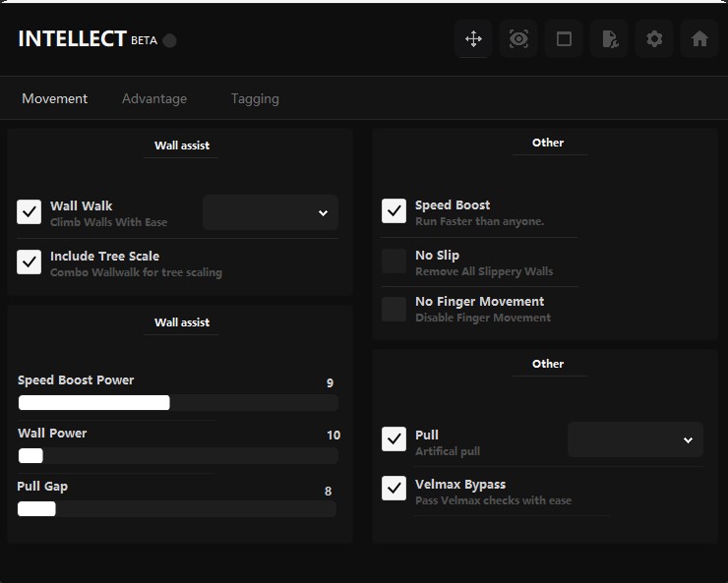728x583 pixels.
Task: Uncheck Include Tree Scale checkbox
Action: (x=30, y=262)
